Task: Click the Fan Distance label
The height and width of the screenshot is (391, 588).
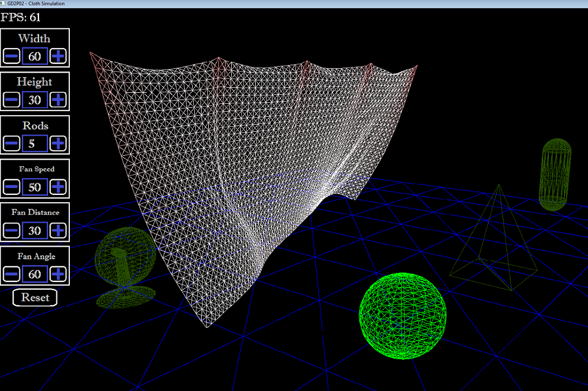Action: (35, 212)
